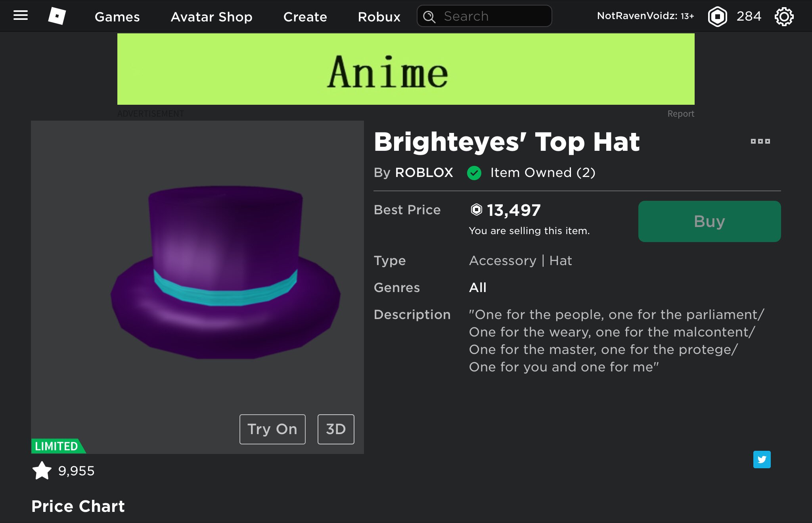
Task: Open the Games tab
Action: [117, 17]
